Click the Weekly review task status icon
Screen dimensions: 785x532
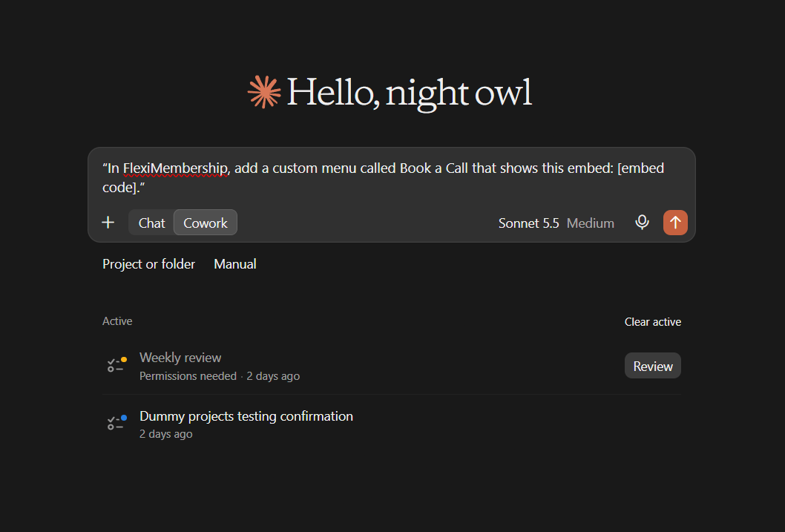point(117,365)
